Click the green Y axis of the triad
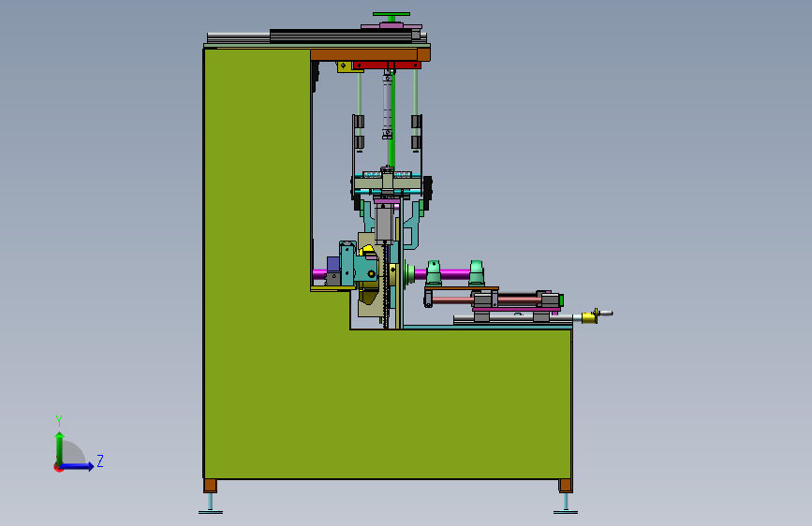The height and width of the screenshot is (526, 812). coord(60,447)
